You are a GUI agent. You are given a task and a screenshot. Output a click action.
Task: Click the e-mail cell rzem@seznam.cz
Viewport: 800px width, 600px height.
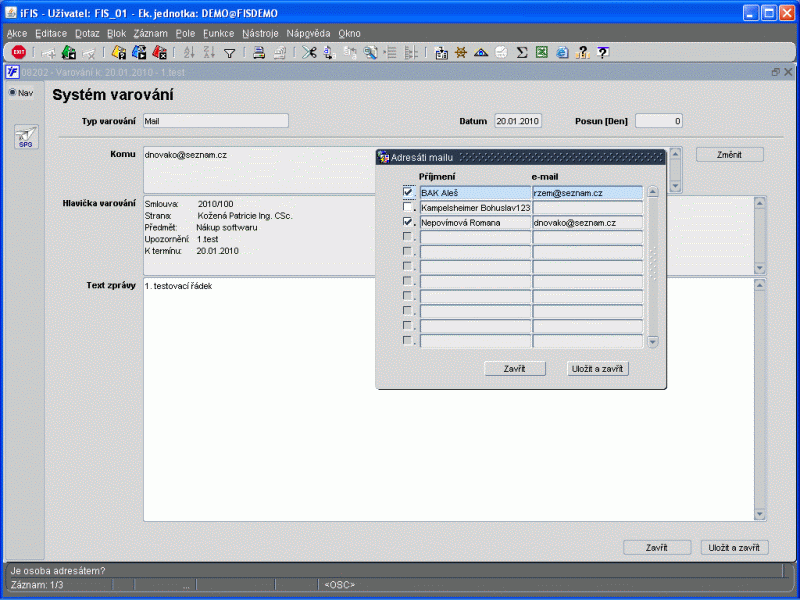pos(587,193)
